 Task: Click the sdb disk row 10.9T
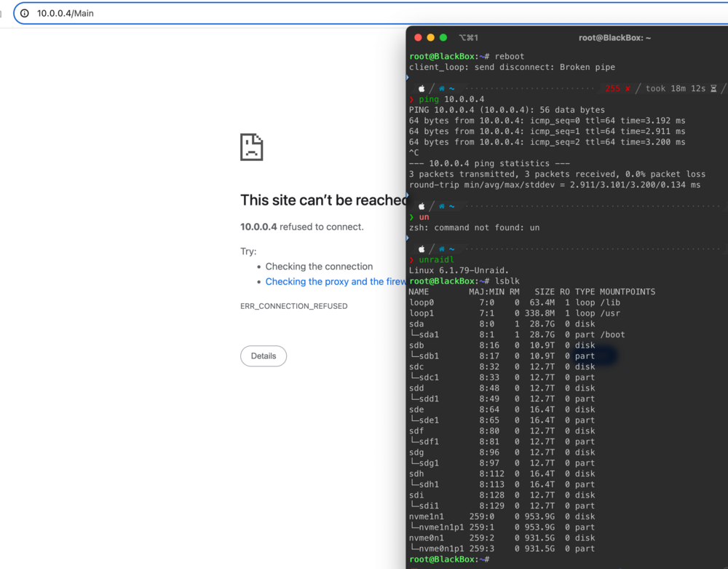pos(502,345)
